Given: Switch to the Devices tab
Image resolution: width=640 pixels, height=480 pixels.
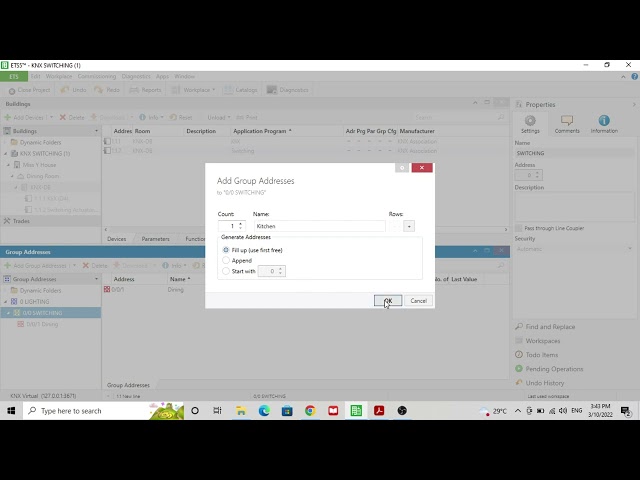Looking at the screenshot, I should tap(116, 239).
